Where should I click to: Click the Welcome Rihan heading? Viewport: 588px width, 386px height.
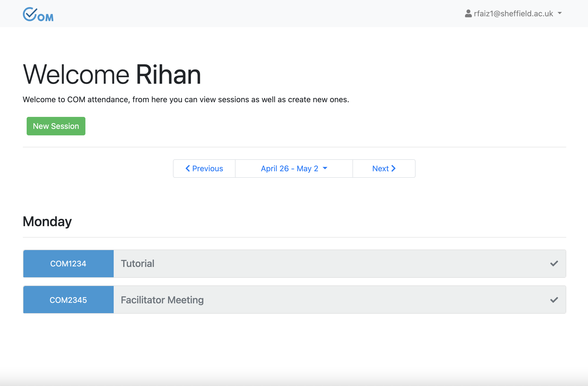point(112,74)
